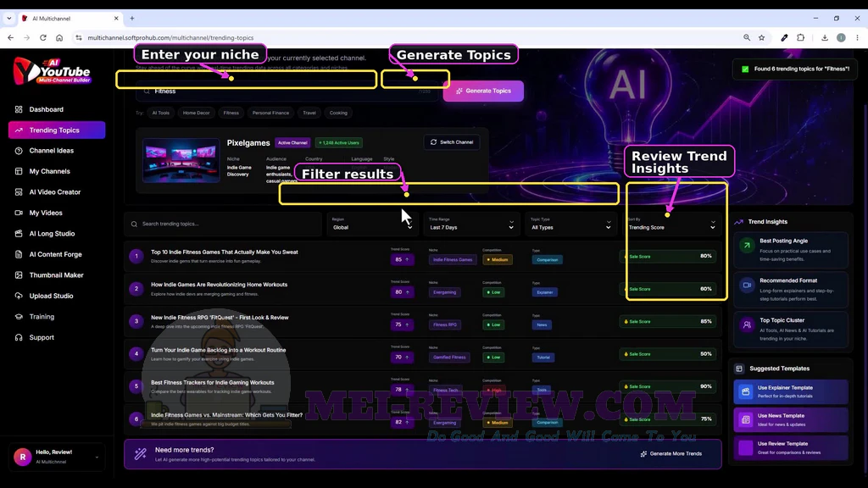
Task: Click the bookmark star icon
Action: 762,37
